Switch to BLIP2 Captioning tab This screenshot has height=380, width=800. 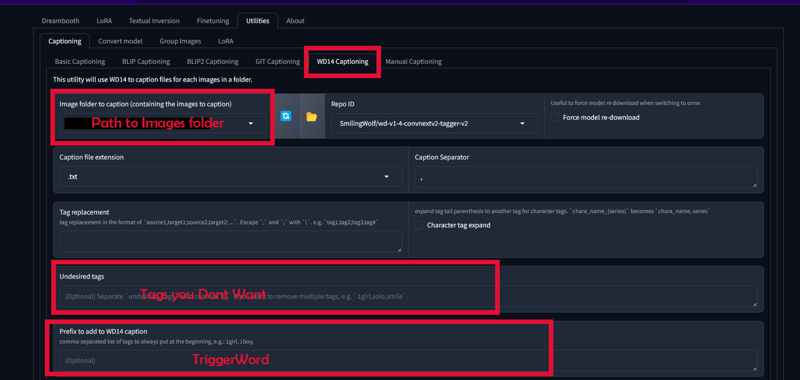point(212,61)
